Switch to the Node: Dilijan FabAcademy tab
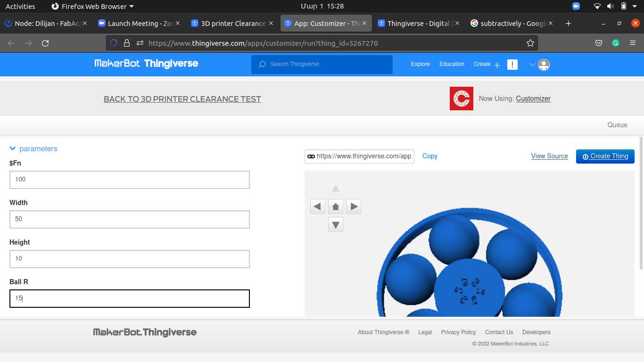This screenshot has width=644, height=362. pos(46,23)
